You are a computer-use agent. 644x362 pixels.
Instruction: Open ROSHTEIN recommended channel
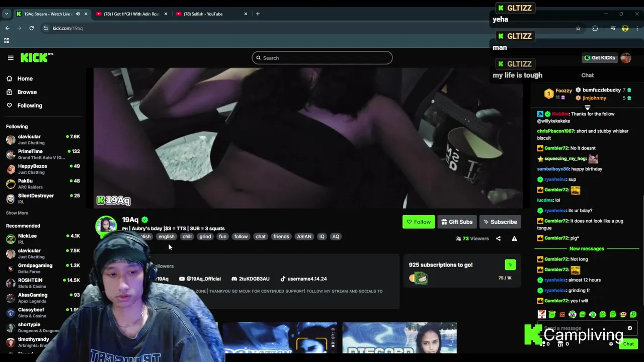pyautogui.click(x=43, y=283)
